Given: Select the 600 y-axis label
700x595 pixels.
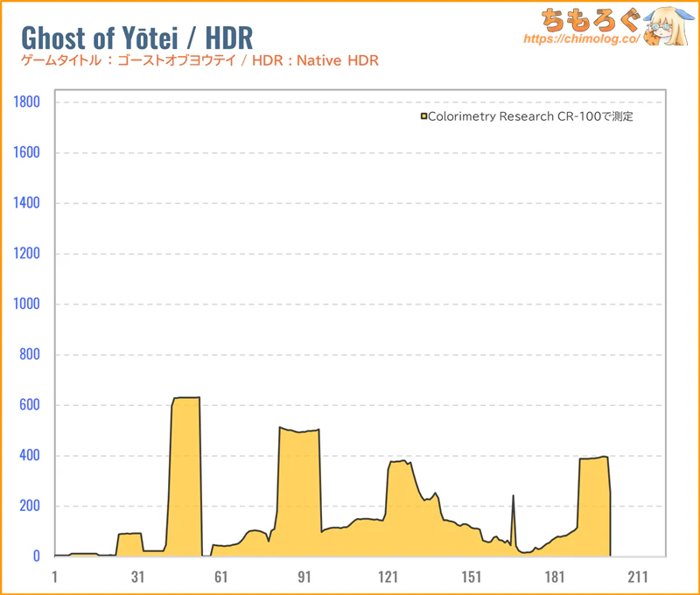Looking at the screenshot, I should click(x=31, y=405).
